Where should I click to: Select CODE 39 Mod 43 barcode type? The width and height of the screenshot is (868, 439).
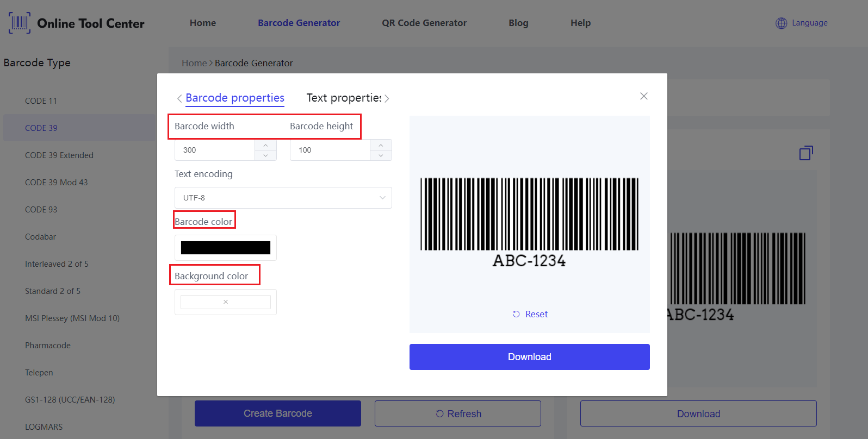(x=57, y=183)
